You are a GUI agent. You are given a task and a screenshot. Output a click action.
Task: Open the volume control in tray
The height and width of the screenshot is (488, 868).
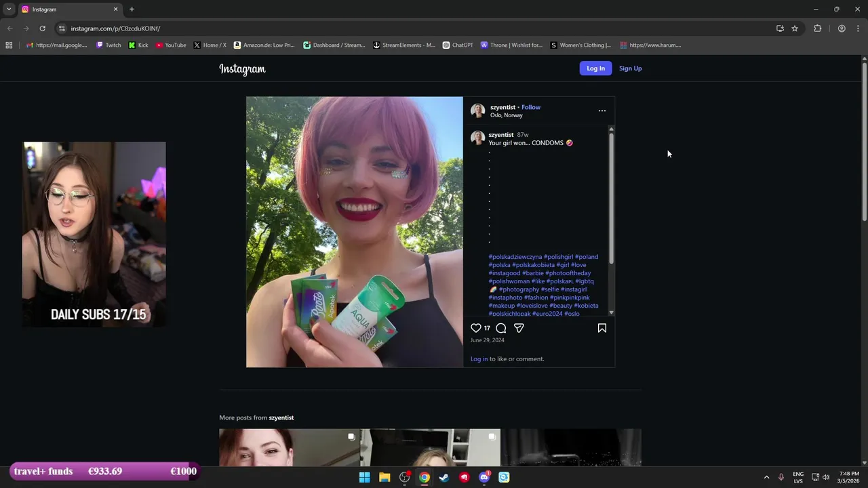point(826,477)
